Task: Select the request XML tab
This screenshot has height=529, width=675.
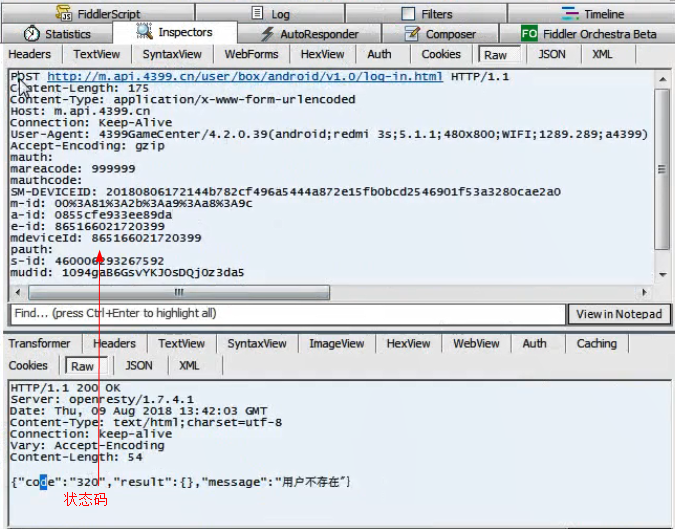Action: [602, 54]
